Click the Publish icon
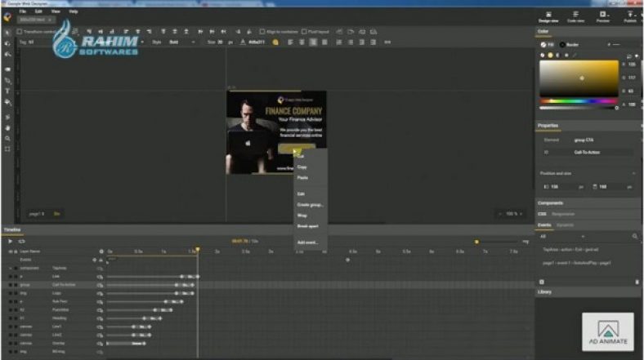The image size is (644, 360). (x=630, y=16)
